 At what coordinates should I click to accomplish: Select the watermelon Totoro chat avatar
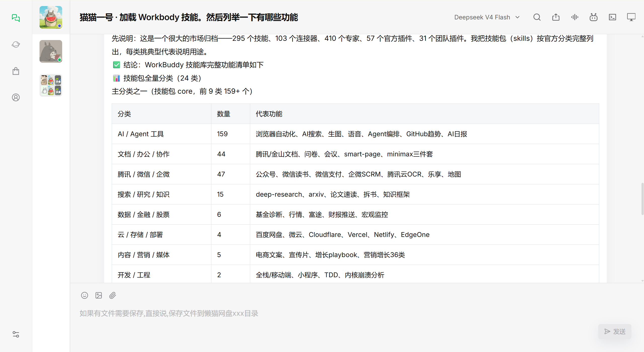tap(51, 17)
